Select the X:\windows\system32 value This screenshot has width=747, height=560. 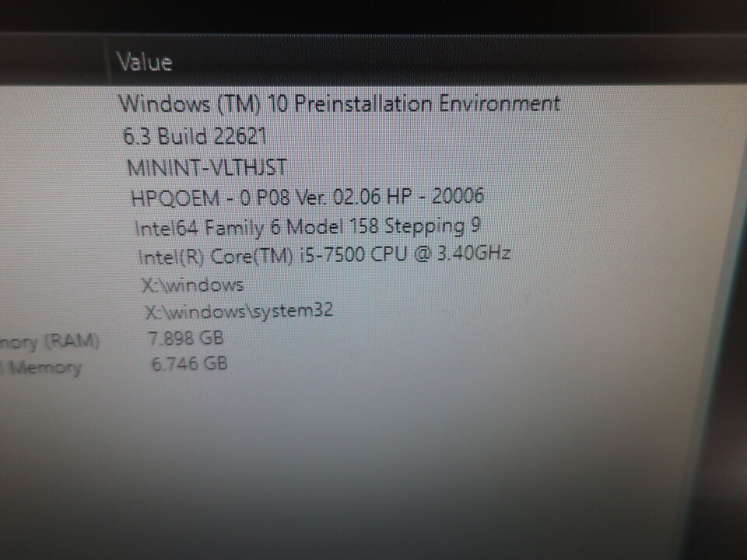click(x=239, y=311)
